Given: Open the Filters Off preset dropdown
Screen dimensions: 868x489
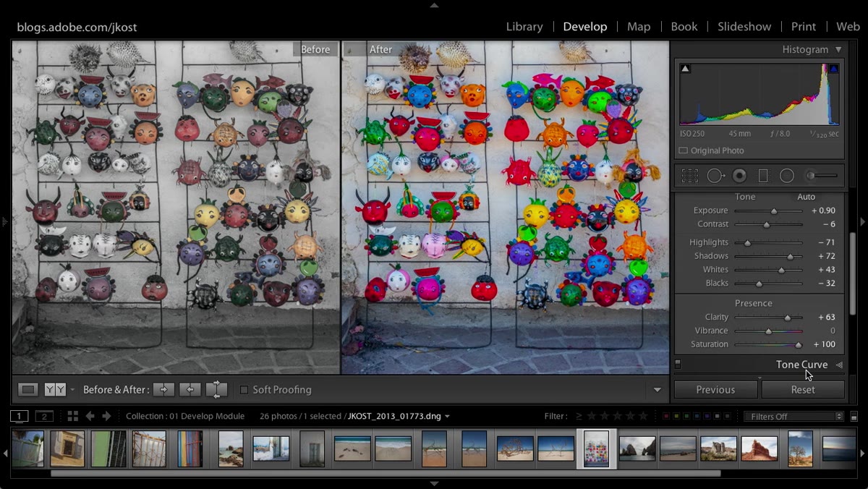Looking at the screenshot, I should click(x=794, y=416).
